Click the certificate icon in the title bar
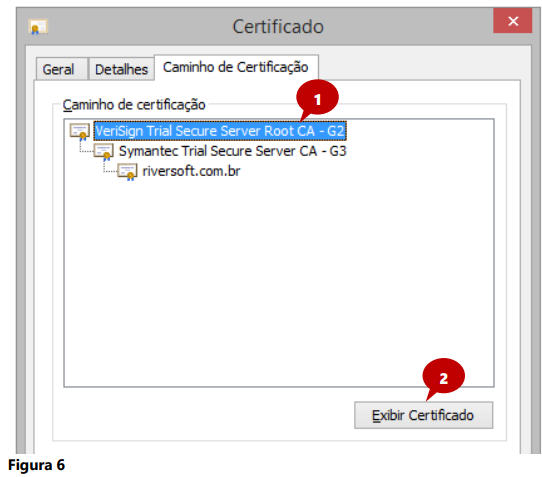 point(38,27)
